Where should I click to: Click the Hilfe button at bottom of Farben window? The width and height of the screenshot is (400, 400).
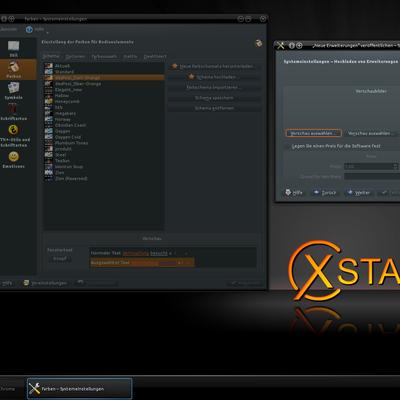pos(6,283)
